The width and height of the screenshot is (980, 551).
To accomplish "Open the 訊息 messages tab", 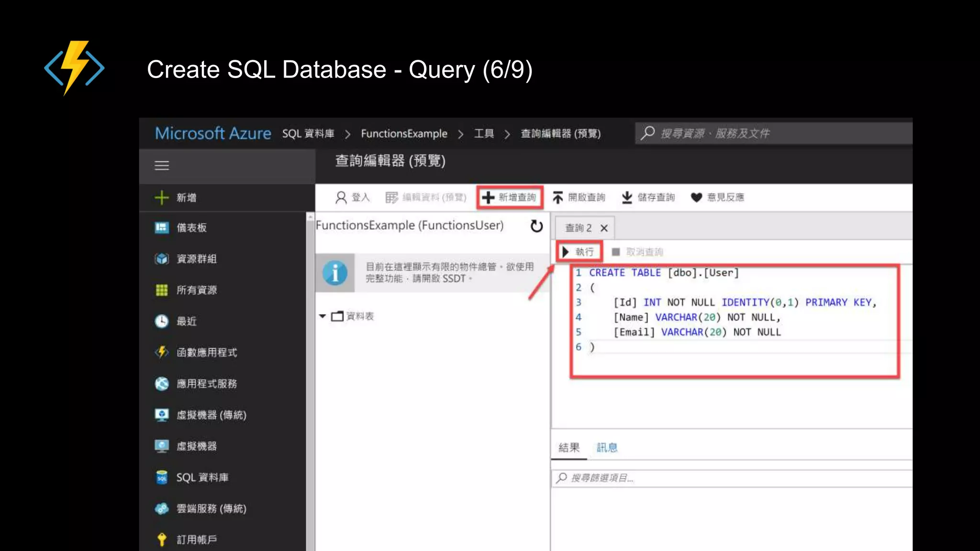I will click(x=607, y=448).
